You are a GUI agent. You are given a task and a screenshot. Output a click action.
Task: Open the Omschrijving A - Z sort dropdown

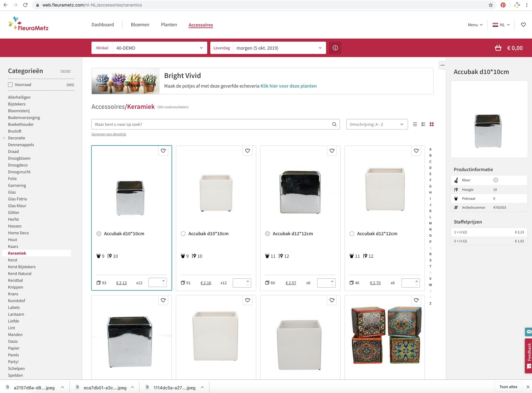pyautogui.click(x=377, y=124)
